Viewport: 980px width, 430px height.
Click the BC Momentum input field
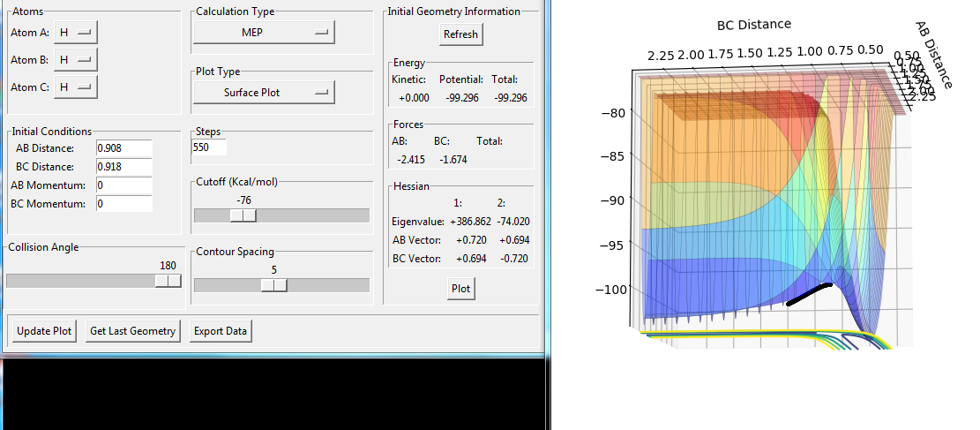pos(124,203)
